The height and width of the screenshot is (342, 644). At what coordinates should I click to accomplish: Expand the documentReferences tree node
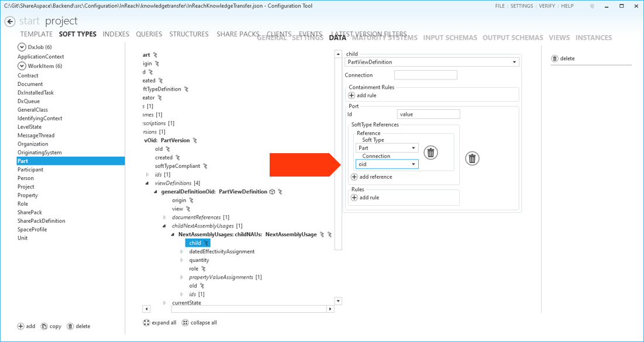[164, 217]
